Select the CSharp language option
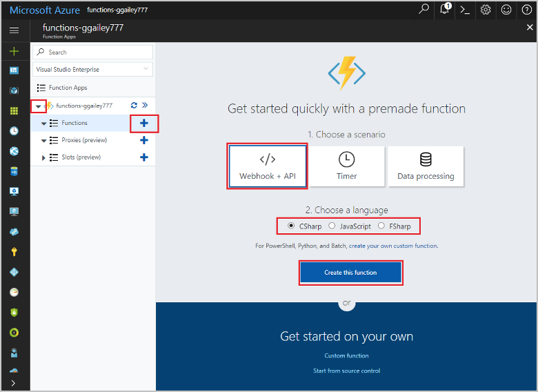Image resolution: width=538 pixels, height=392 pixels. 291,226
